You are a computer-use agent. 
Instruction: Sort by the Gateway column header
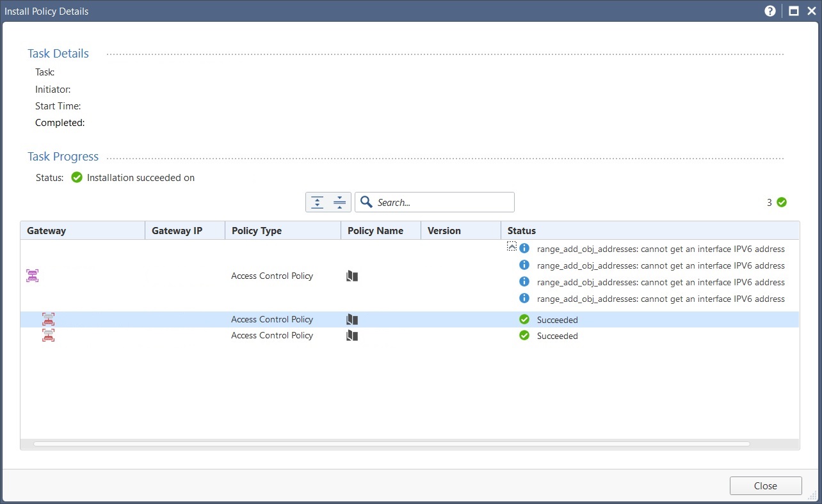point(83,230)
